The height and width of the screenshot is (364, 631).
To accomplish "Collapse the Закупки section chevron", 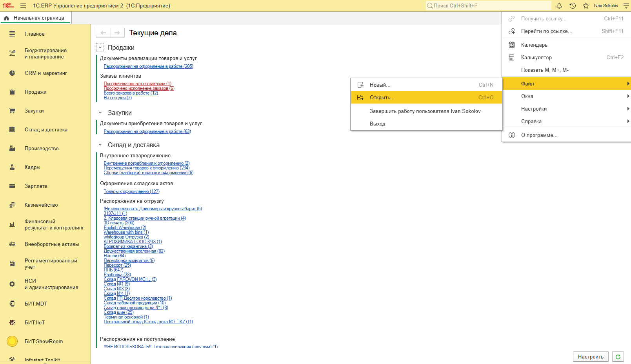I will [100, 113].
